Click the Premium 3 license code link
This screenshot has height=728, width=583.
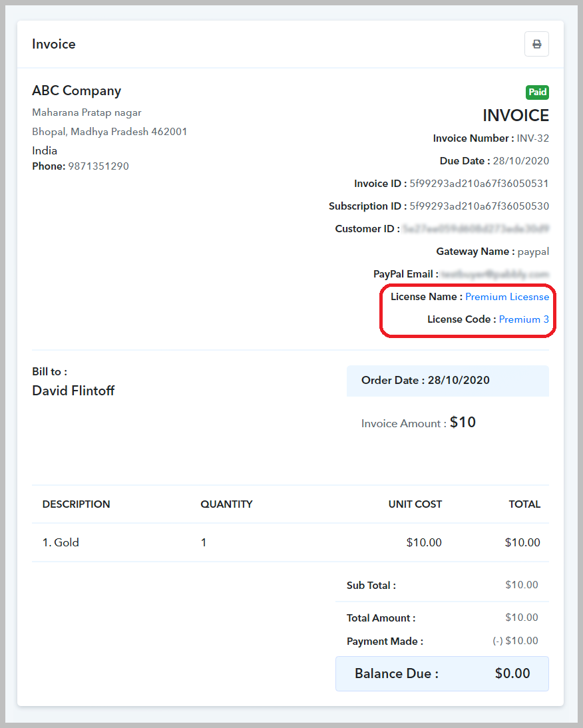(524, 319)
